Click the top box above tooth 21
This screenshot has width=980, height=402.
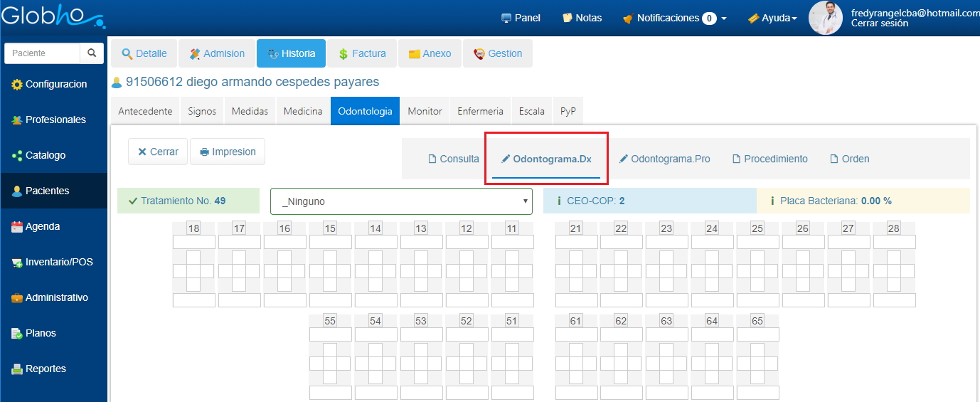tap(576, 242)
